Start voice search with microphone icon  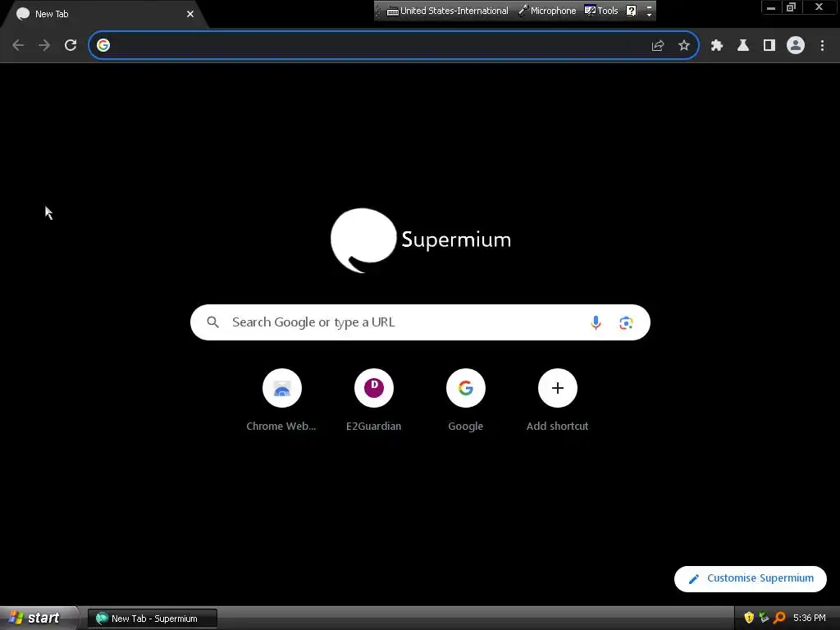tap(596, 322)
